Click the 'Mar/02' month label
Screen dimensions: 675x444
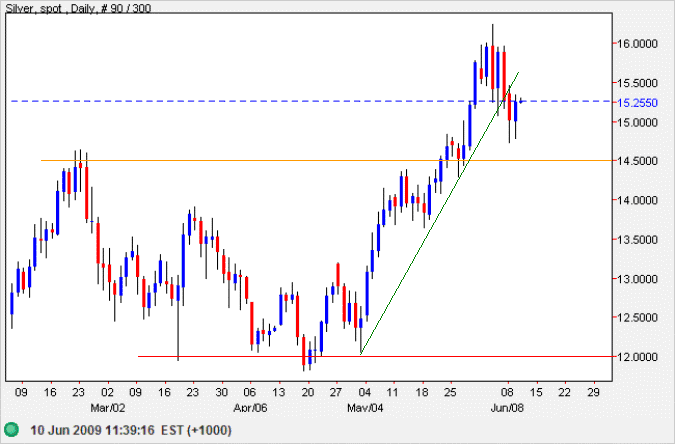(108, 407)
